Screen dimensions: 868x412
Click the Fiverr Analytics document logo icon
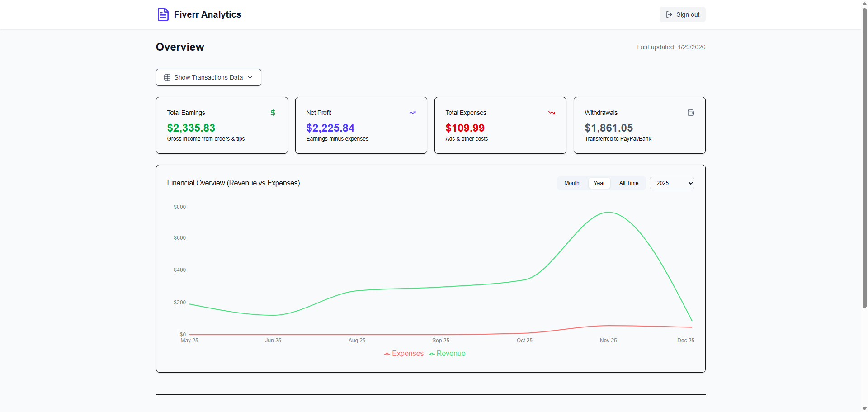tap(162, 14)
